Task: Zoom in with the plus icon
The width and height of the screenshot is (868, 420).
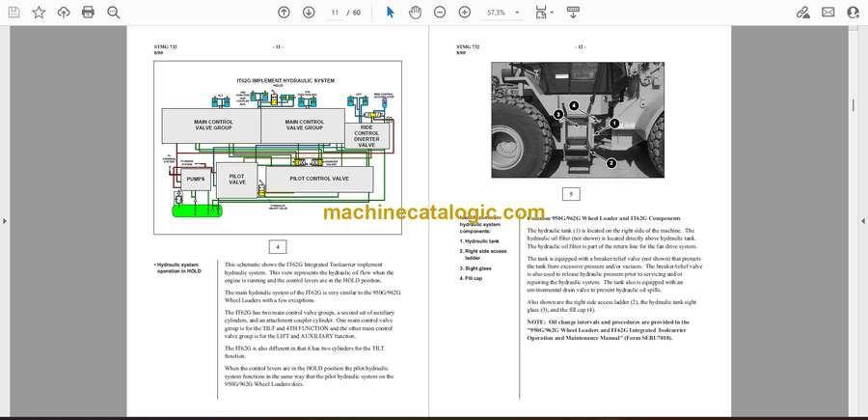Action: tap(465, 13)
